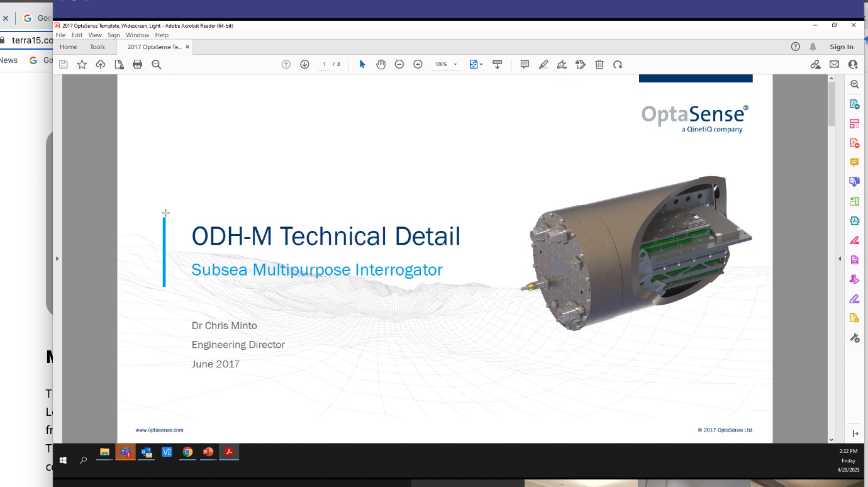Upload file to cloud icon
This screenshot has width=868, height=487.
coord(101,64)
